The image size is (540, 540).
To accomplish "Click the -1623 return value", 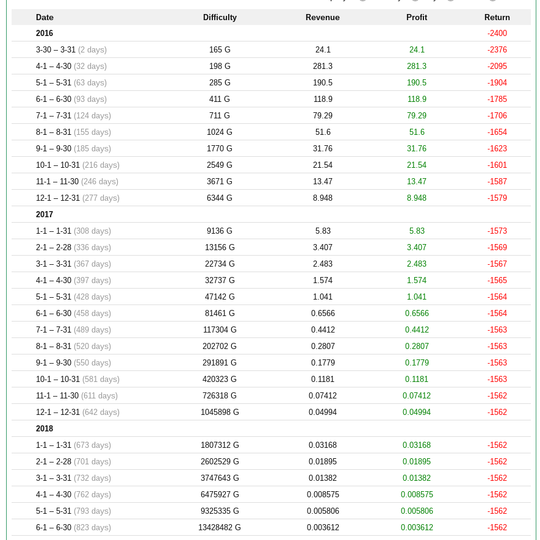I will [497, 148].
